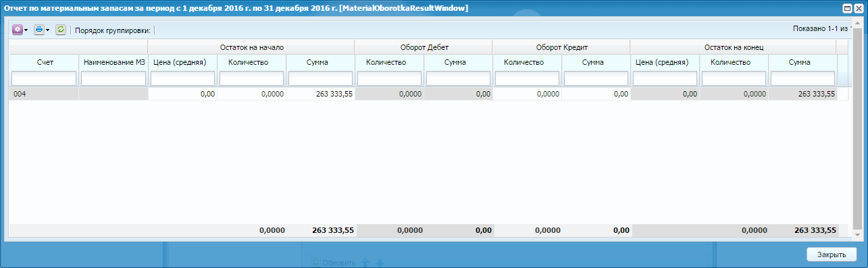Maximize the report window
This screenshot has height=268, width=868.
click(846, 8)
